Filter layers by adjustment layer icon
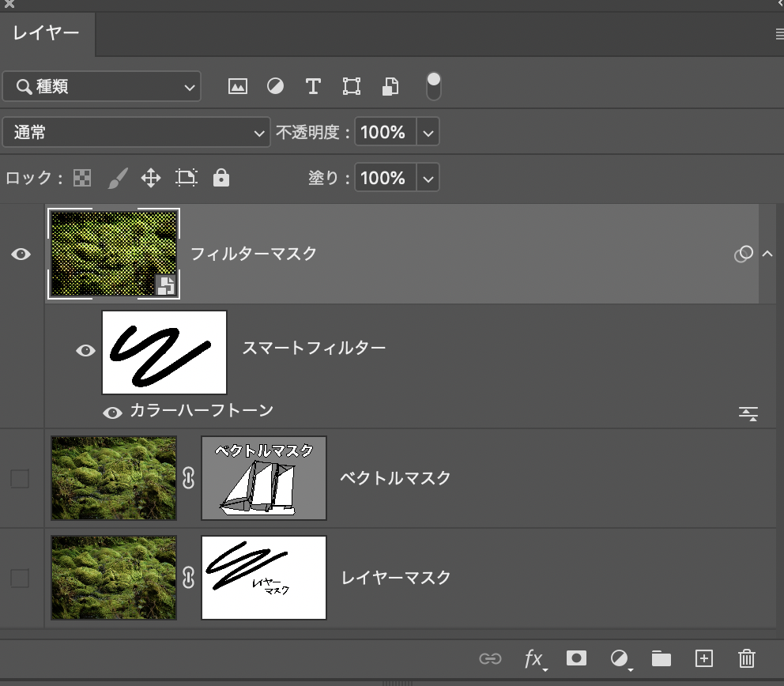The width and height of the screenshot is (784, 686). pos(275,86)
